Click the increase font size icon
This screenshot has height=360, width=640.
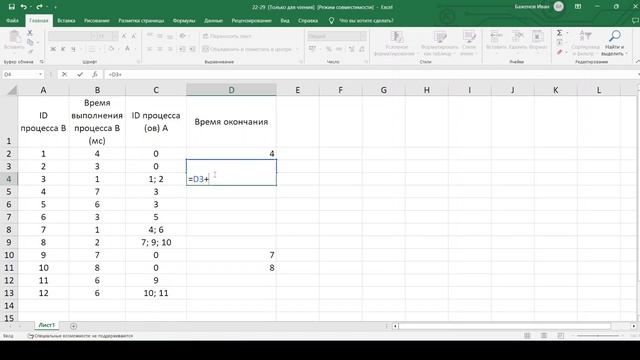(124, 36)
